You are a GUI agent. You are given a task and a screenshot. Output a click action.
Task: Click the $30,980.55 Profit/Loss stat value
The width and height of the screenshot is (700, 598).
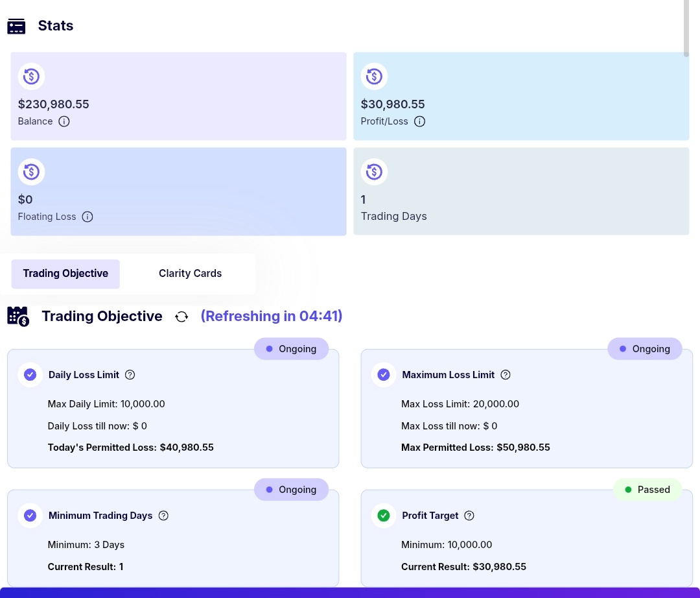coord(393,104)
